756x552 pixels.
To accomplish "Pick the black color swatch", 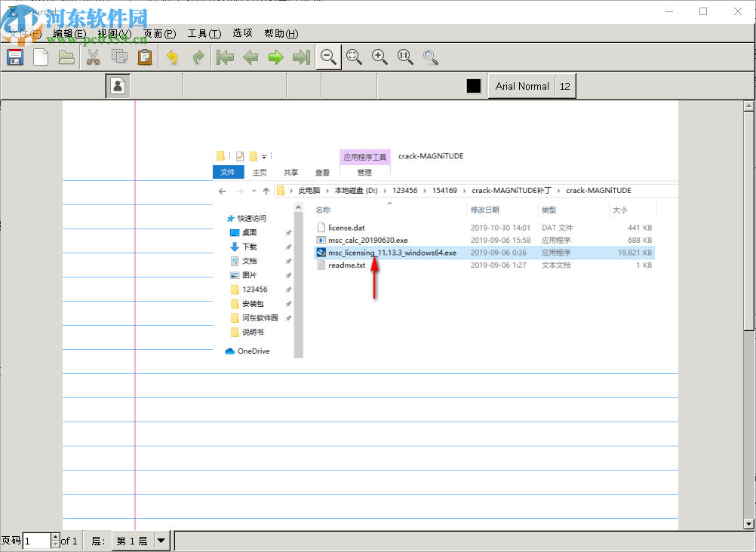I will click(473, 86).
